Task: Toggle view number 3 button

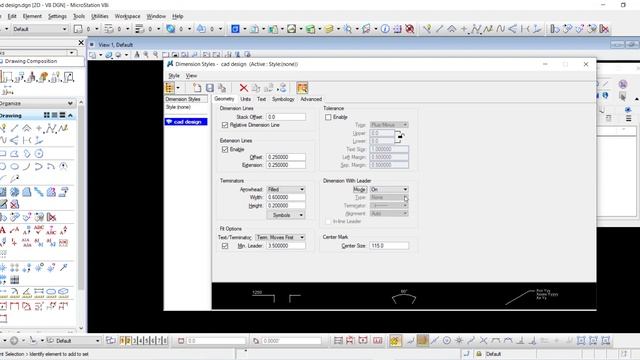Action: pyautogui.click(x=134, y=340)
